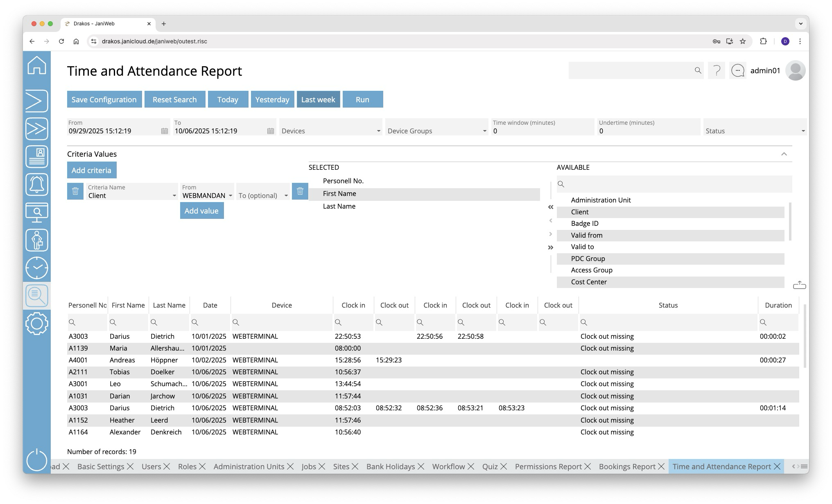Image resolution: width=832 pixels, height=504 pixels.
Task: Click the Add criteria button
Action: [92, 171]
